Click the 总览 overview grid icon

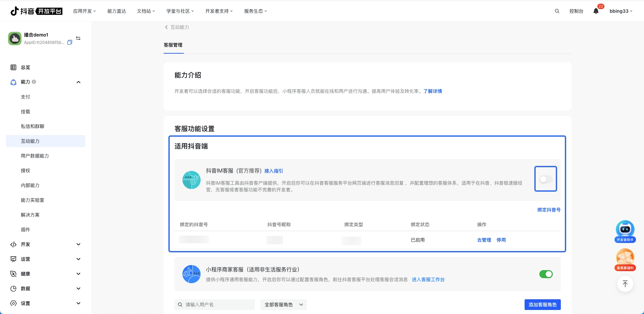point(13,67)
